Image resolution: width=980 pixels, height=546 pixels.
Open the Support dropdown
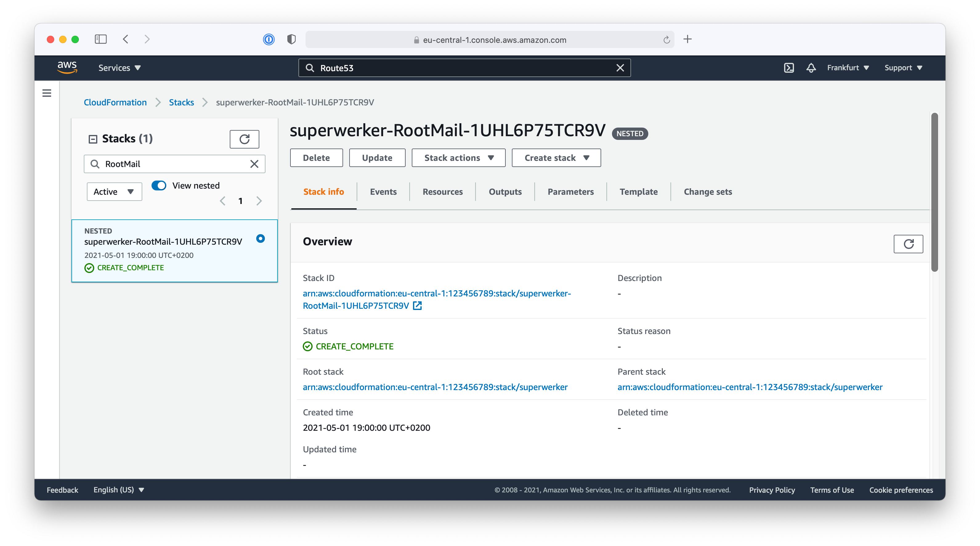click(x=903, y=68)
